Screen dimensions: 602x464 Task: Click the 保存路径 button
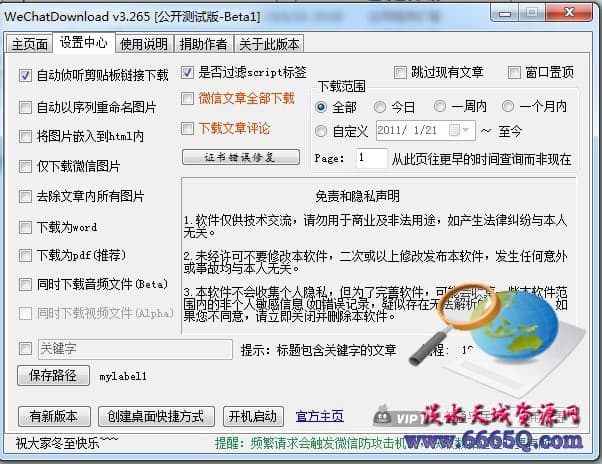[53, 375]
